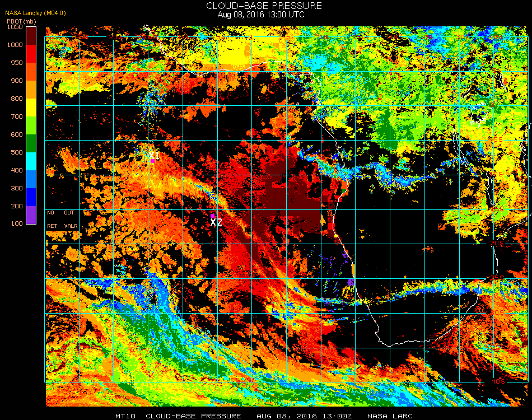Click the CLOUD-BASE PRESSURE title at top
532x420 pixels.
tap(264, 6)
